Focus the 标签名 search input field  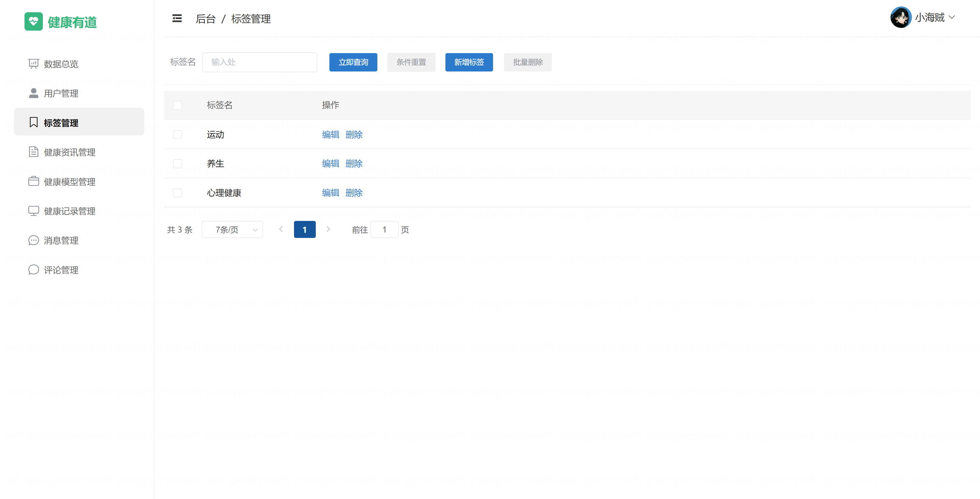259,62
